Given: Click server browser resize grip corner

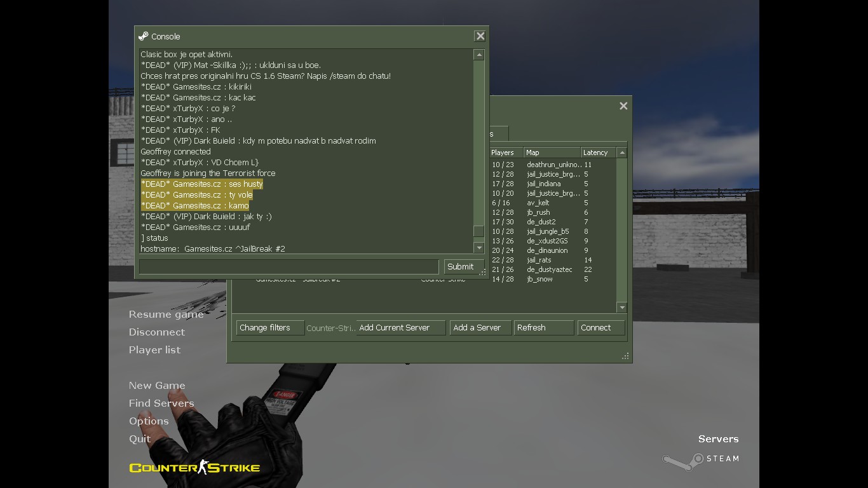Looking at the screenshot, I should point(625,356).
